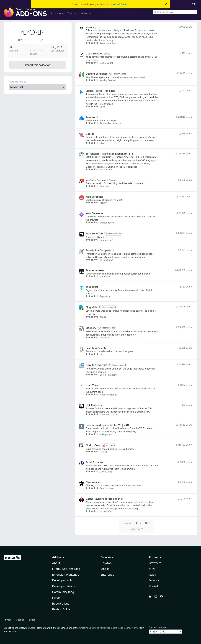Open the Creative Commons license link
Viewport: 201px width, 644px height.
click(108, 628)
